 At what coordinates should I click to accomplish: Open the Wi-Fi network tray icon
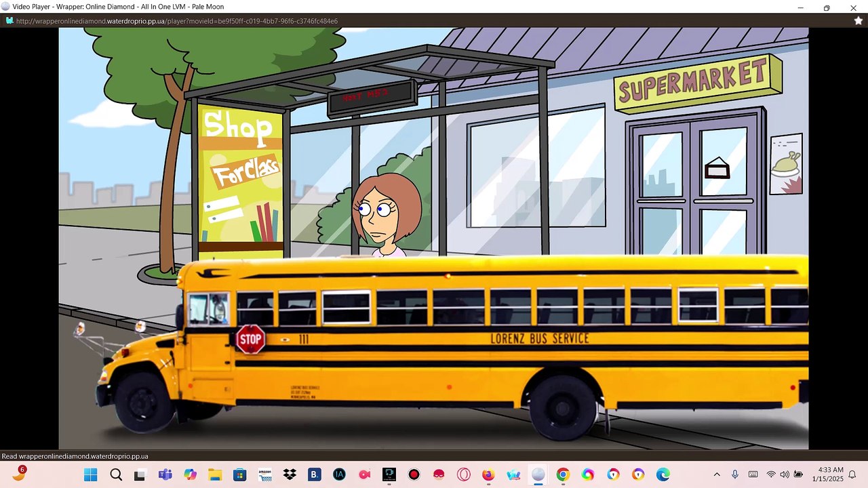click(x=771, y=474)
